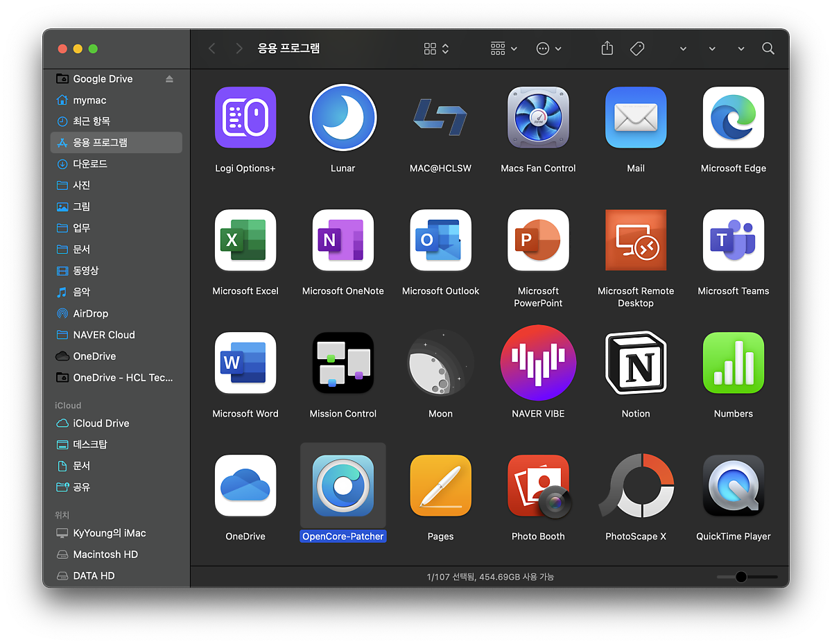Select 응용 프로그램 in the sidebar
Screen dimensions: 832x644
click(116, 143)
